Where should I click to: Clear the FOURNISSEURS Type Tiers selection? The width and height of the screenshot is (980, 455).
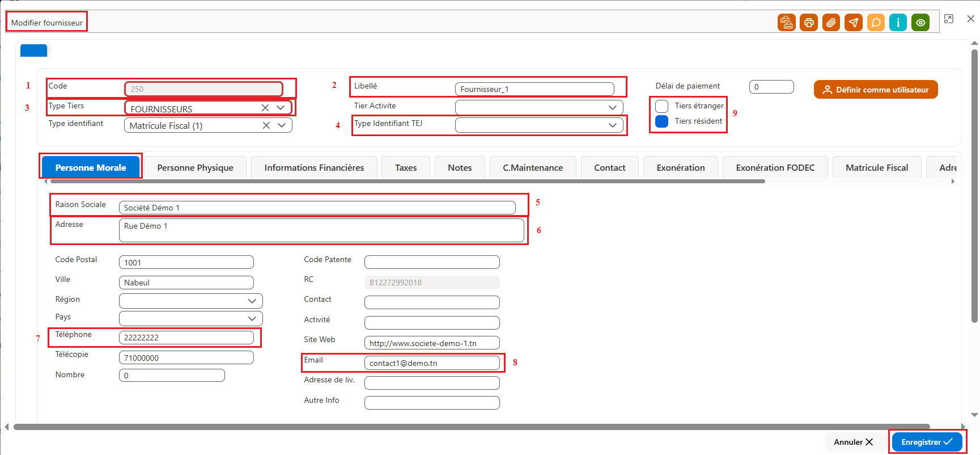point(265,108)
